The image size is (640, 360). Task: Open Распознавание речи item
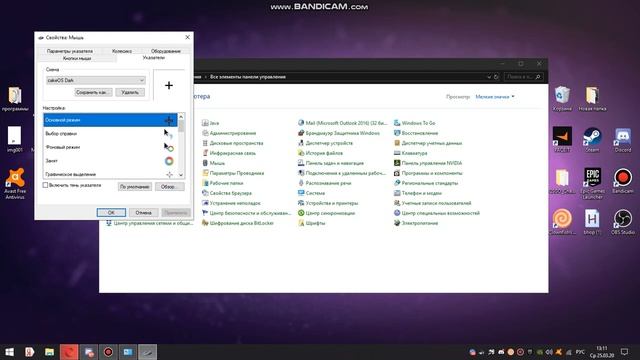[x=325, y=183]
